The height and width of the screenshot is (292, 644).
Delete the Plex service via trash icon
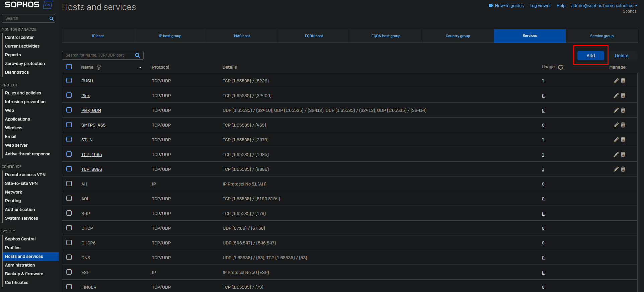[623, 95]
